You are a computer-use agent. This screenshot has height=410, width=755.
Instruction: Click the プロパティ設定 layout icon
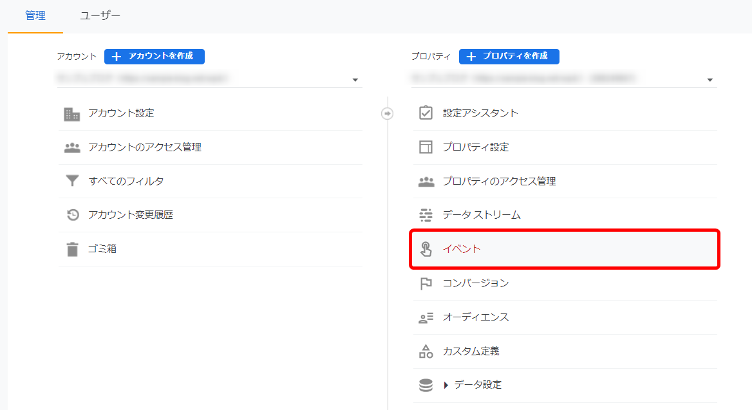(426, 147)
